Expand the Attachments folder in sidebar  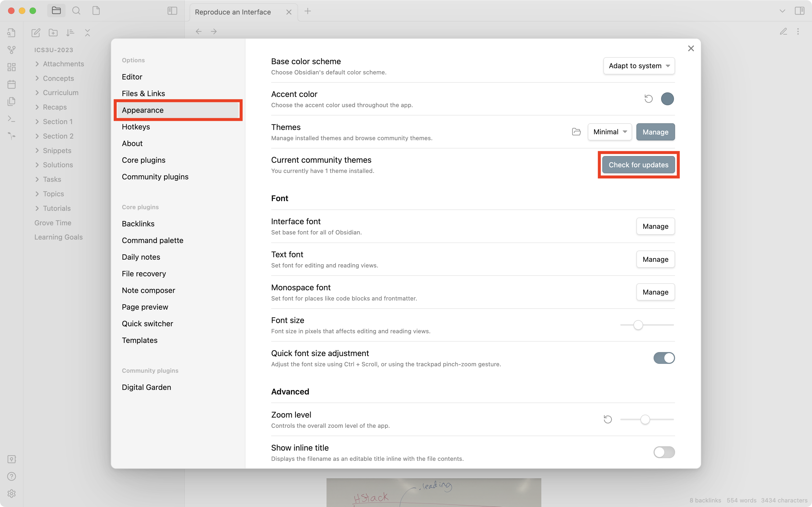pos(37,64)
